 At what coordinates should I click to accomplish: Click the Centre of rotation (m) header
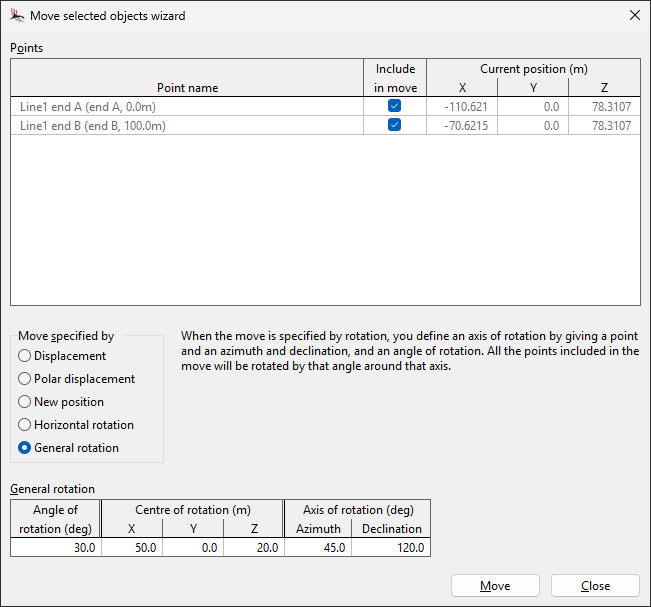point(193,510)
